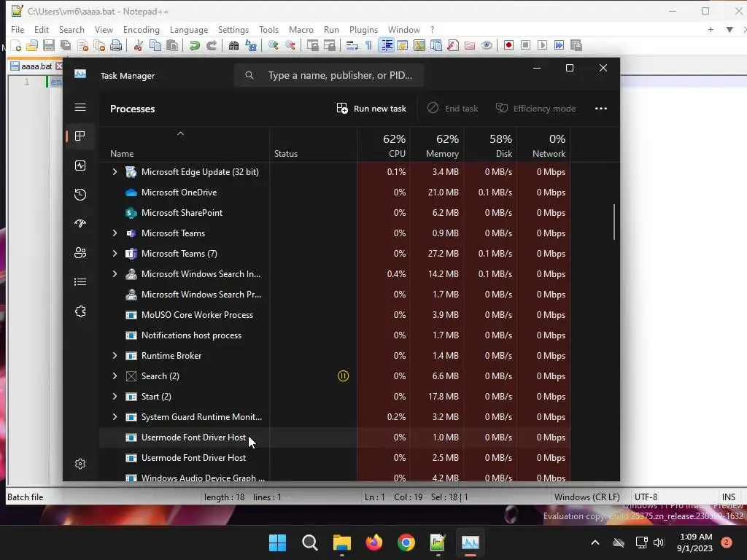The width and height of the screenshot is (747, 560).
Task: Click the Monitoring eye icon in Notepad++
Action: (x=487, y=45)
